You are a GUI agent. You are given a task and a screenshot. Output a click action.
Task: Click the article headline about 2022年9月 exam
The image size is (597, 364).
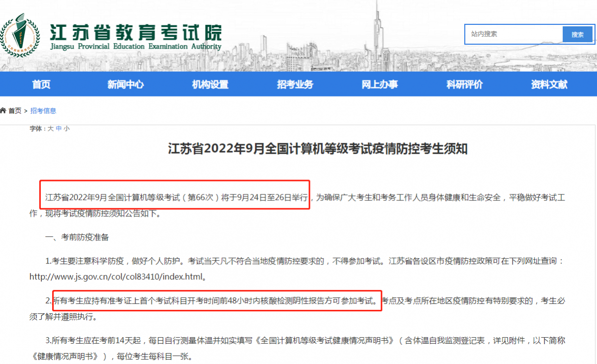[318, 149]
